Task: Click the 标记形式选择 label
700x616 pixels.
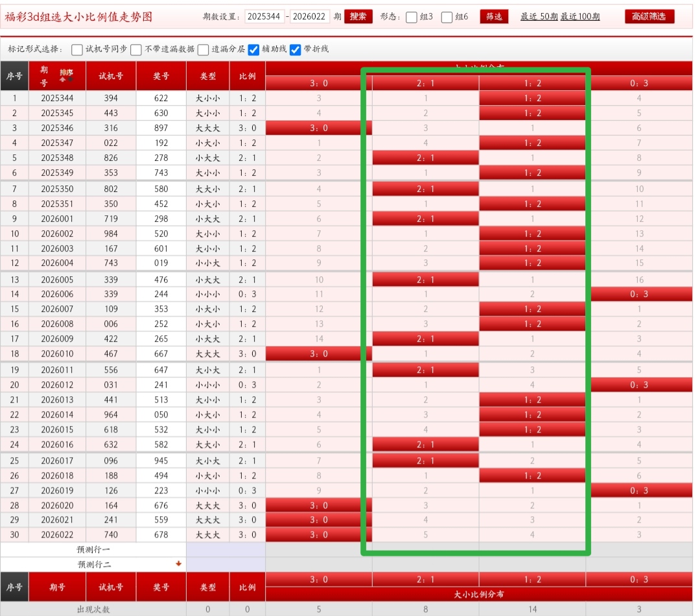Action: [x=35, y=49]
